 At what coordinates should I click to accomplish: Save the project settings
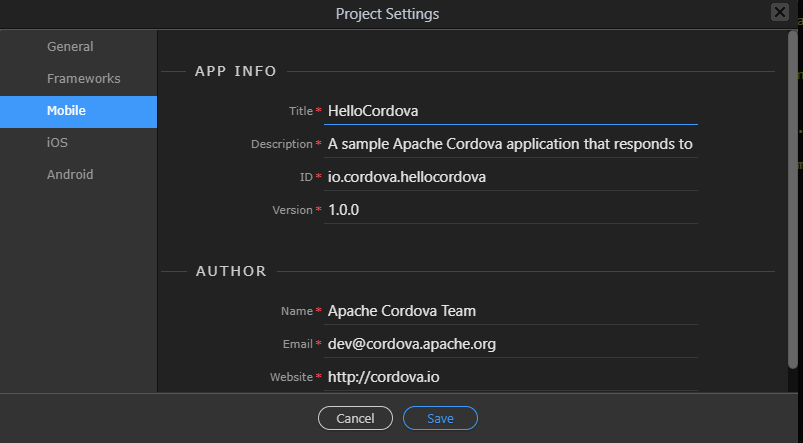(x=440, y=418)
